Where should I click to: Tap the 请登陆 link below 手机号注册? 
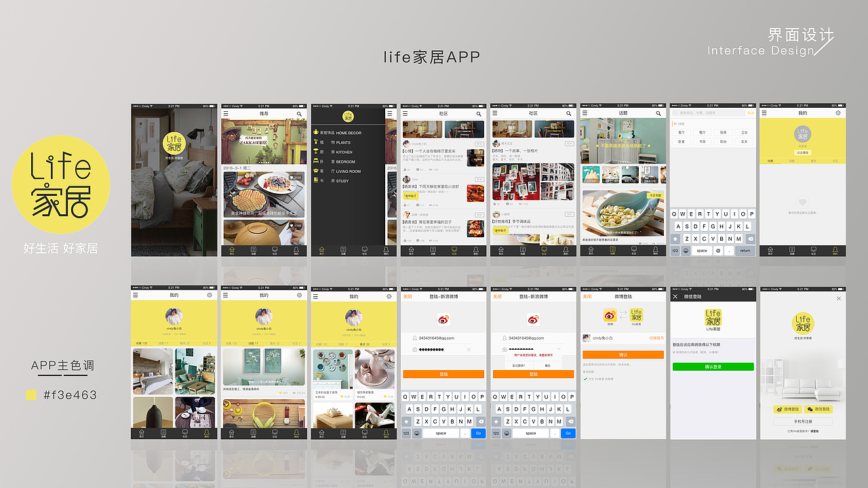coord(814,431)
